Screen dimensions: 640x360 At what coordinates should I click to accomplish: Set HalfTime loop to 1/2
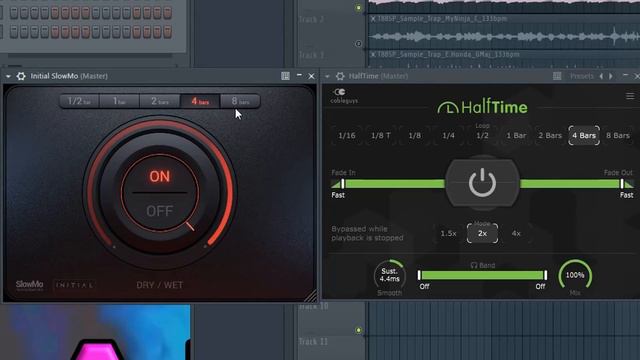482,136
